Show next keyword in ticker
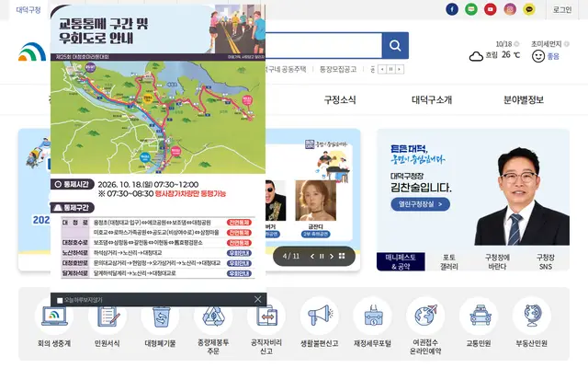 [400, 69]
